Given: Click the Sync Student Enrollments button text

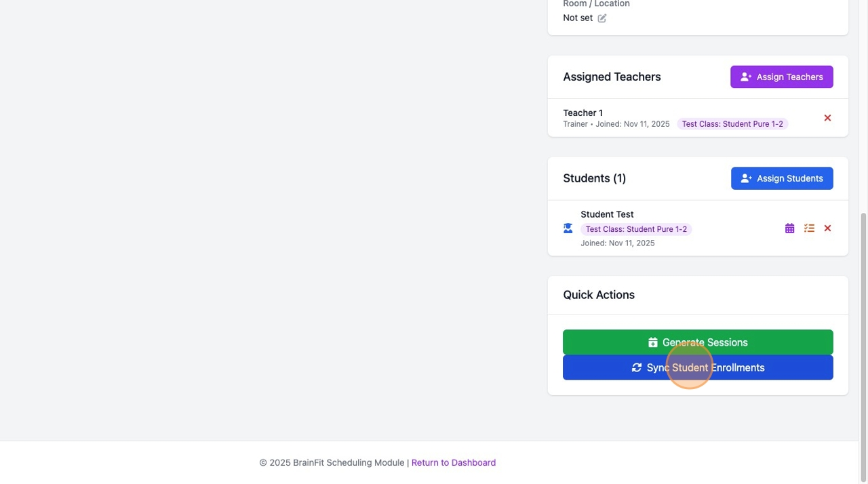Looking at the screenshot, I should pos(706,367).
